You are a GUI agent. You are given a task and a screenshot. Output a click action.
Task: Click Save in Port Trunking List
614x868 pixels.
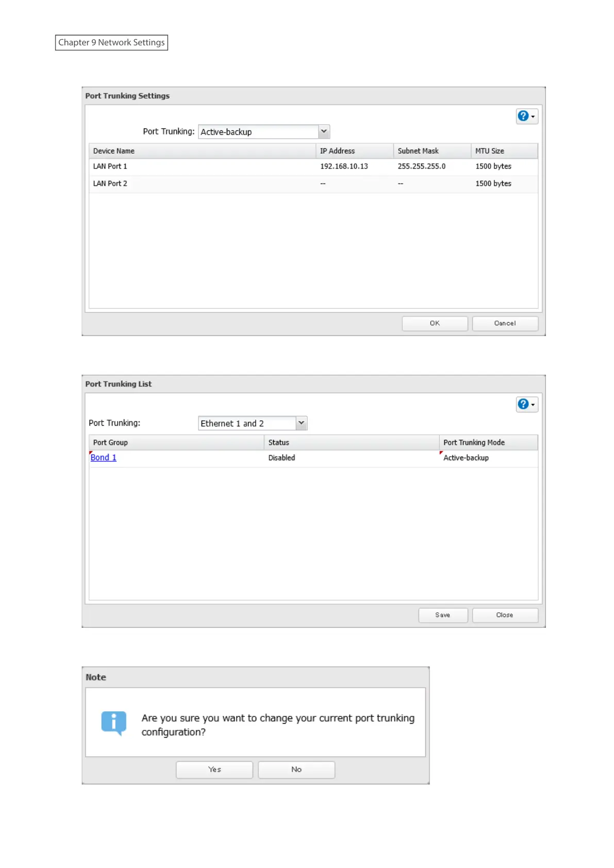tap(443, 615)
